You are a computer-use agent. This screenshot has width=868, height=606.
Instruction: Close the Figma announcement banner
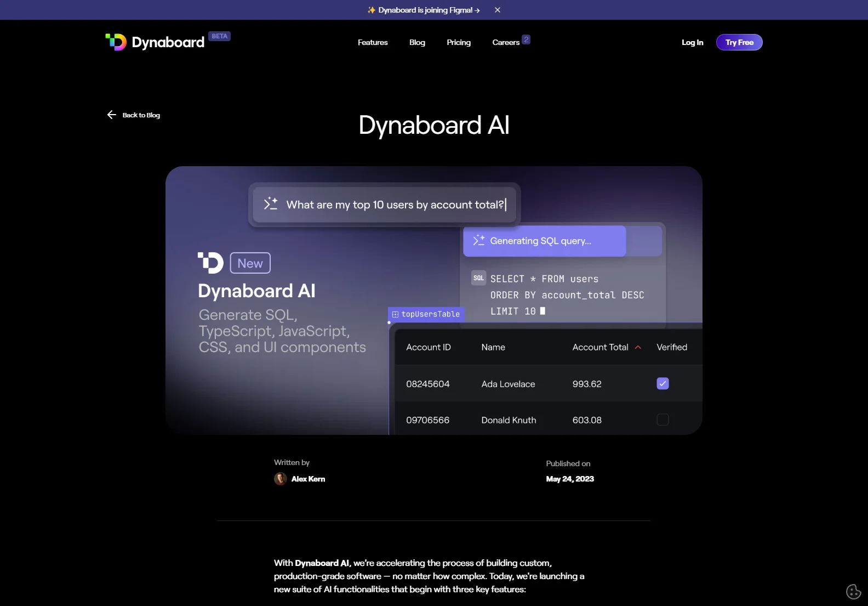tap(498, 10)
